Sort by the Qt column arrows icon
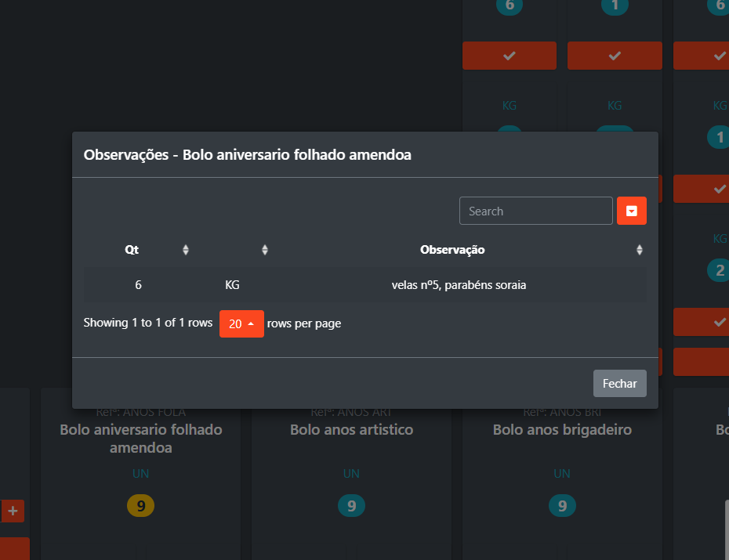The width and height of the screenshot is (729, 560). 186,250
